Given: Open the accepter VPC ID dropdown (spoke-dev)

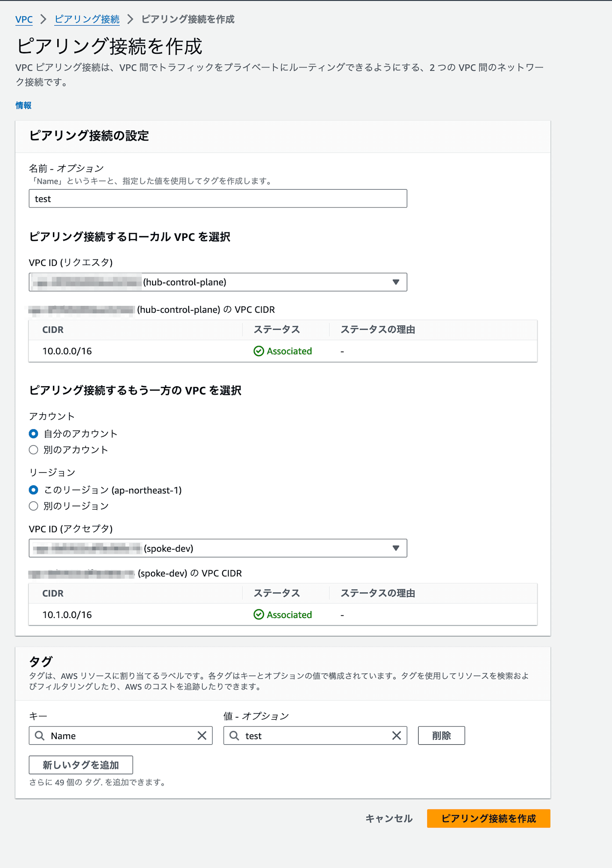Looking at the screenshot, I should [x=218, y=548].
